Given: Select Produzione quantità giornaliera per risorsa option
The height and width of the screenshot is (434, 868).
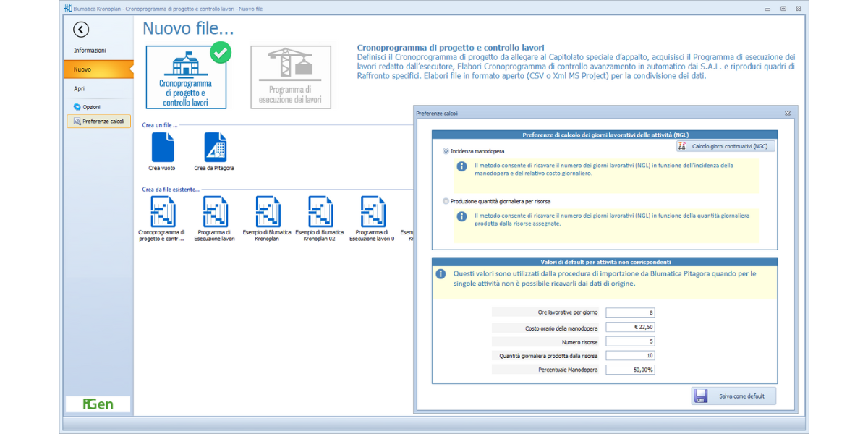Looking at the screenshot, I should pos(446,201).
